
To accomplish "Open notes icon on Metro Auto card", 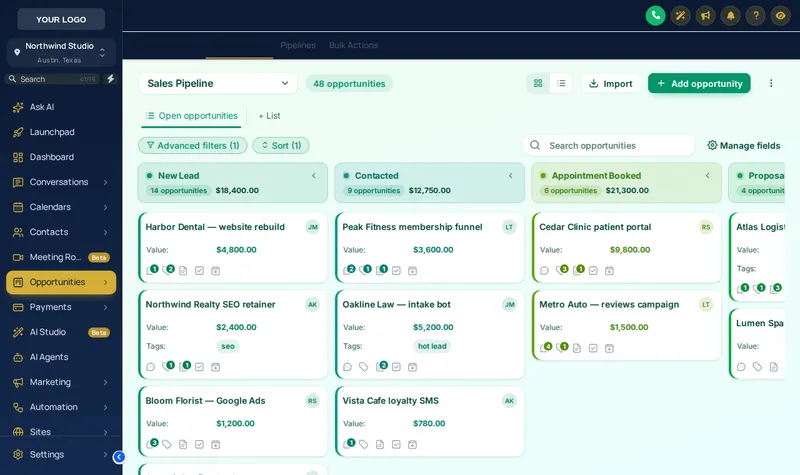I will tap(577, 348).
